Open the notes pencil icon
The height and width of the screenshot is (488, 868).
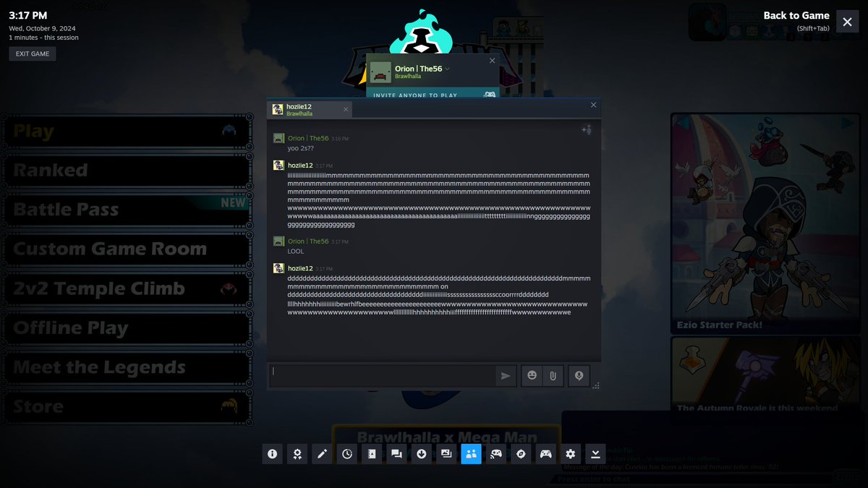322,454
